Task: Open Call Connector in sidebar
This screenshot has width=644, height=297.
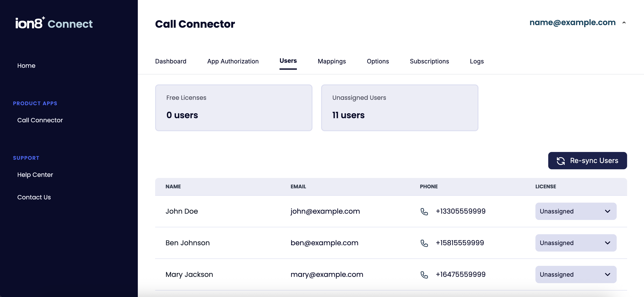Action: 40,120
